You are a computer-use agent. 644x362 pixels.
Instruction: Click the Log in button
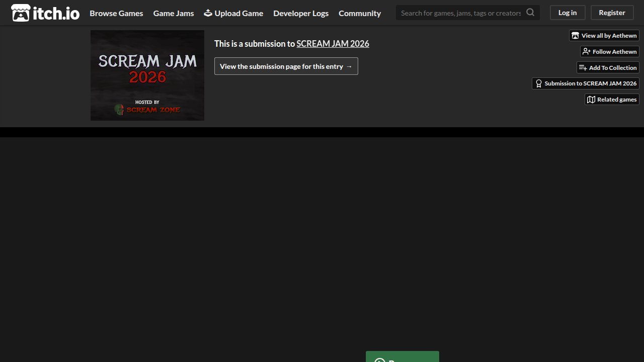[x=568, y=13]
